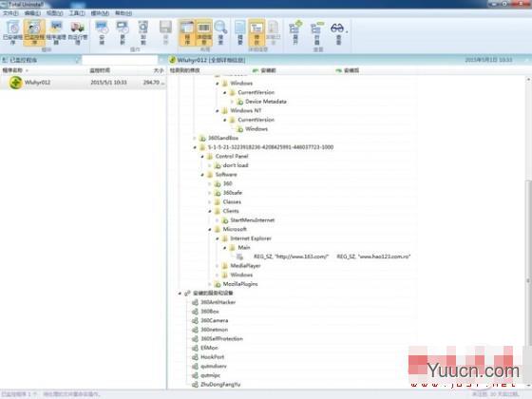Viewport: 532px width, 399px height.
Task: Open the File menu
Action: tap(10, 13)
